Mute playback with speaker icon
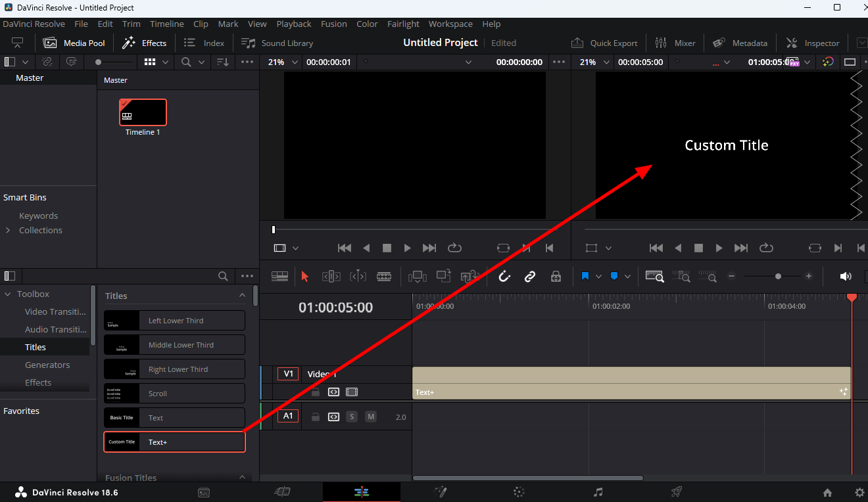Image resolution: width=868 pixels, height=502 pixels. point(846,277)
